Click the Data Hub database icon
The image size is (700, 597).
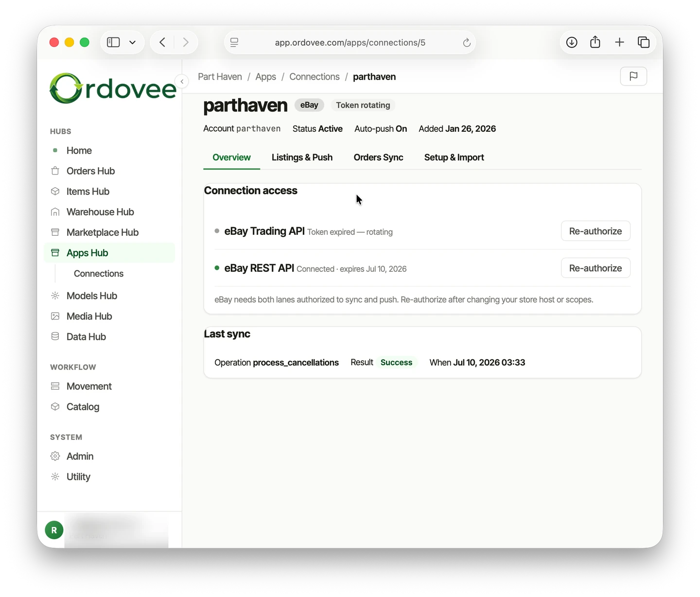[x=55, y=336]
